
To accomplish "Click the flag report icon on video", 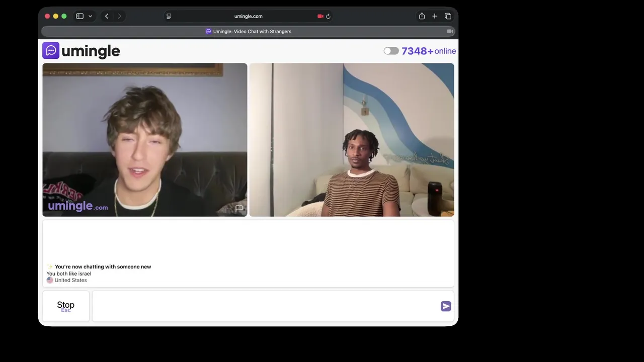I will coord(239,208).
